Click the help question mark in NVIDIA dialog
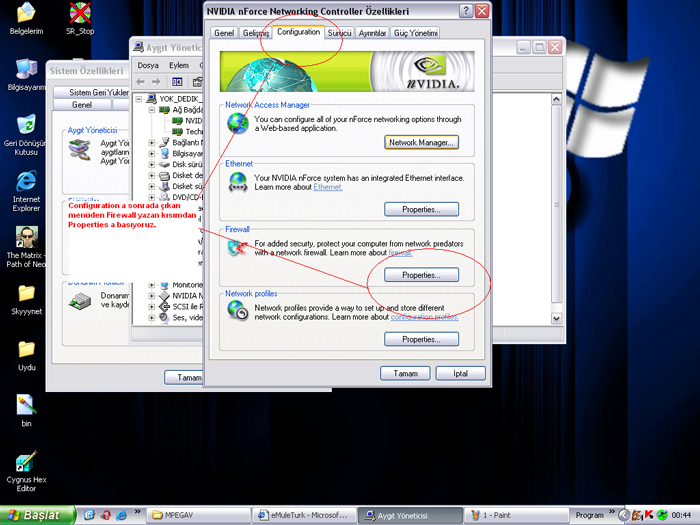Image resolution: width=700 pixels, height=525 pixels. 466,11
